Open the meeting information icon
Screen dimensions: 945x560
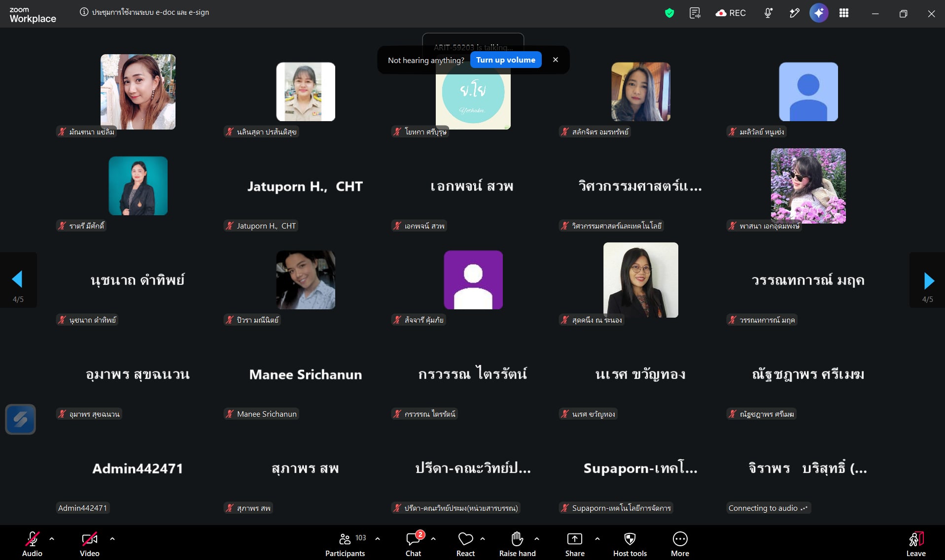[84, 12]
